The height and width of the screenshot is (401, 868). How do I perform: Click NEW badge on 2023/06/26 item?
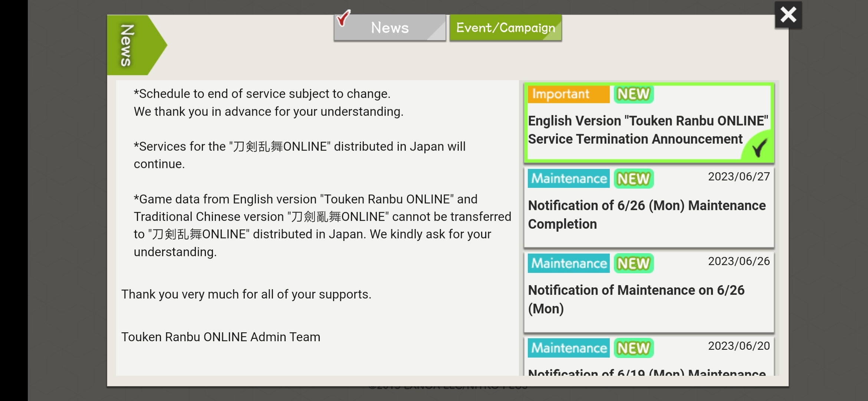click(x=634, y=263)
